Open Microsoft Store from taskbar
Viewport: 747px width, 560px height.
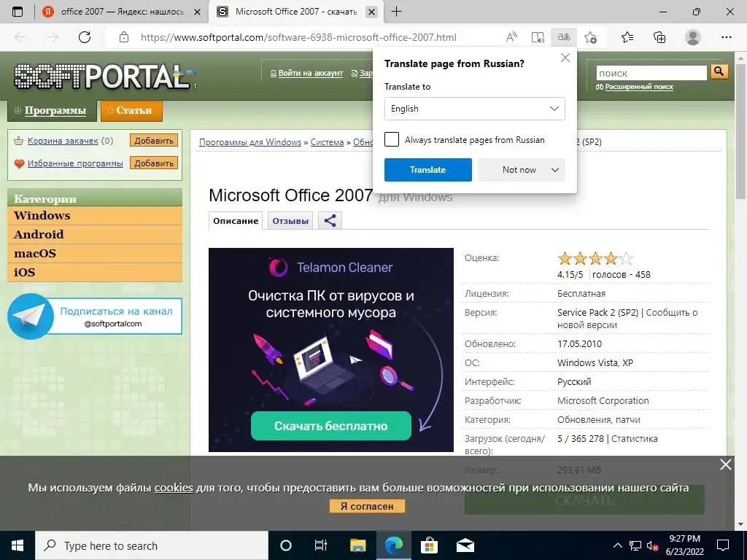click(429, 545)
